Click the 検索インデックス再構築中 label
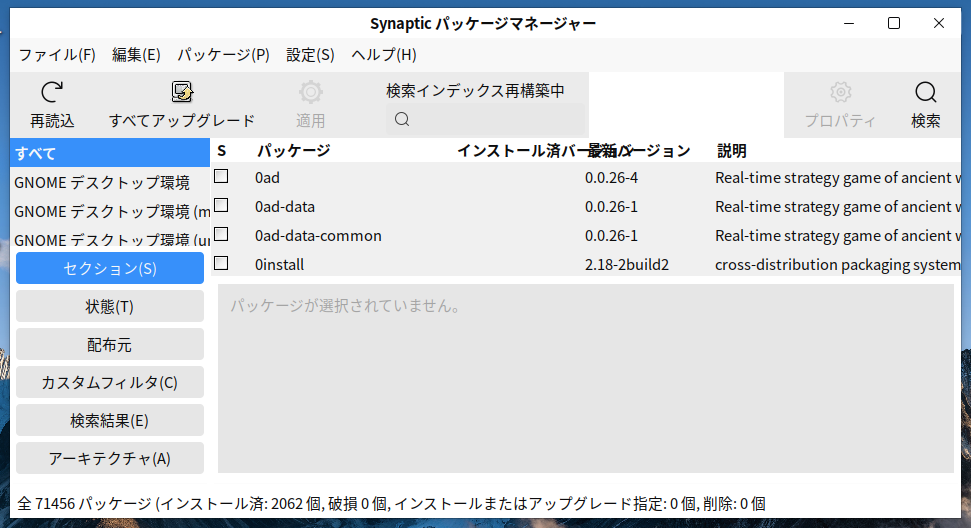This screenshot has height=528, width=971. click(476, 91)
